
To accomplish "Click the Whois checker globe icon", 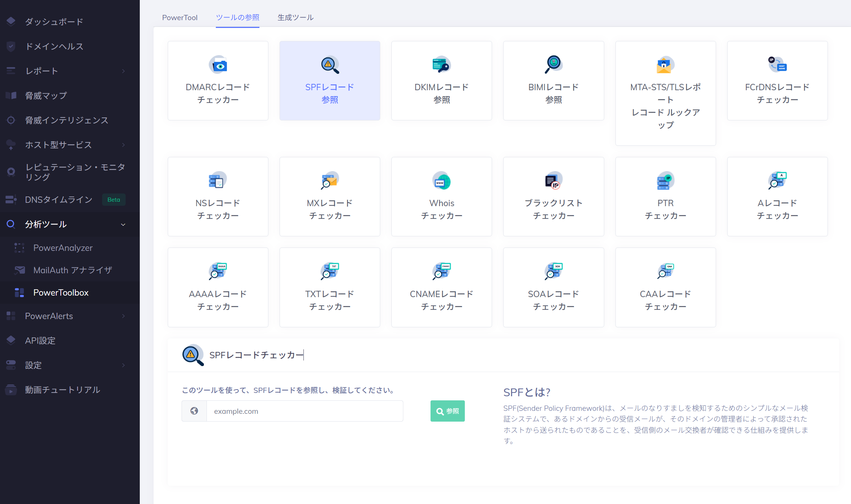I will click(x=441, y=181).
